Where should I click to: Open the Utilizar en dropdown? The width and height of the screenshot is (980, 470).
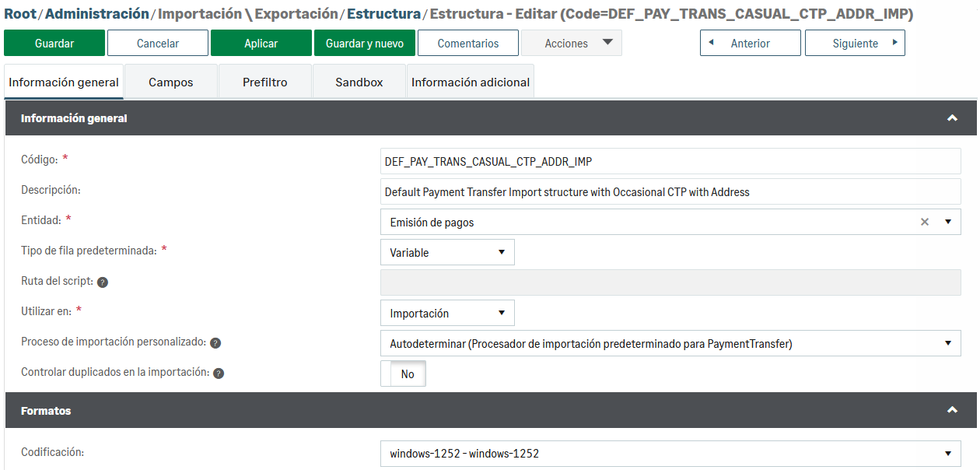tap(447, 314)
